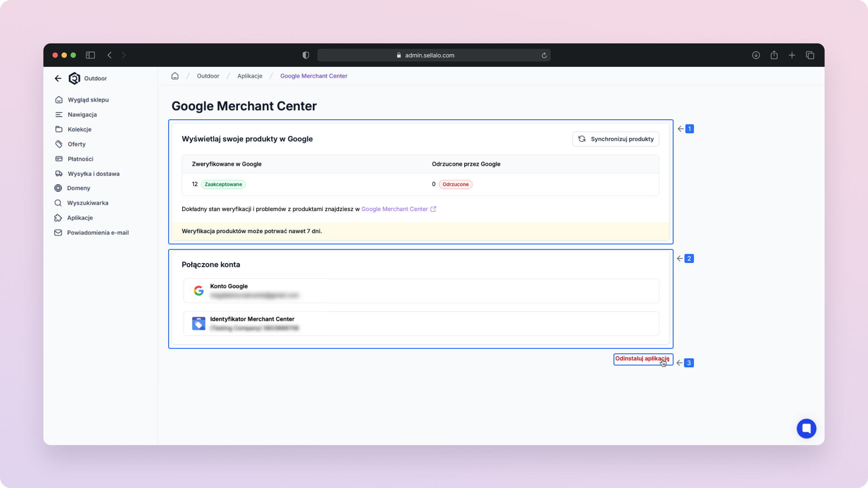
Task: Navigate to Aplikacje breadcrumb
Action: point(250,76)
